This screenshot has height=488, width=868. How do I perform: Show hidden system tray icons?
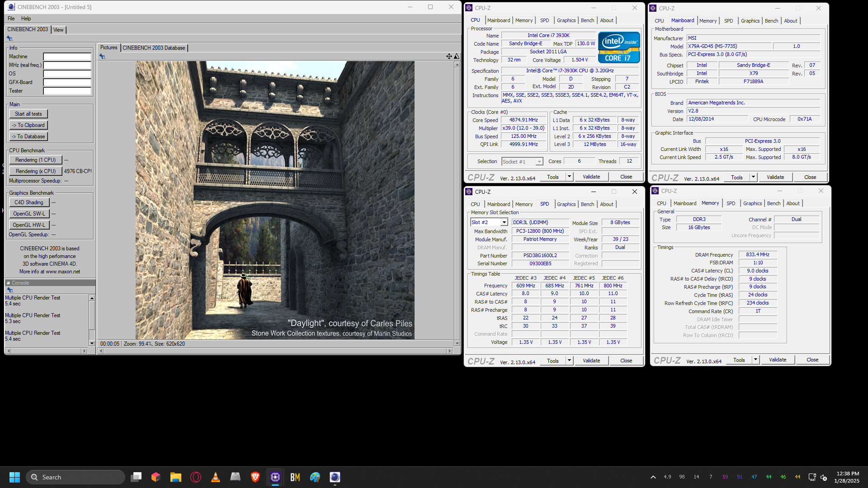point(653,477)
